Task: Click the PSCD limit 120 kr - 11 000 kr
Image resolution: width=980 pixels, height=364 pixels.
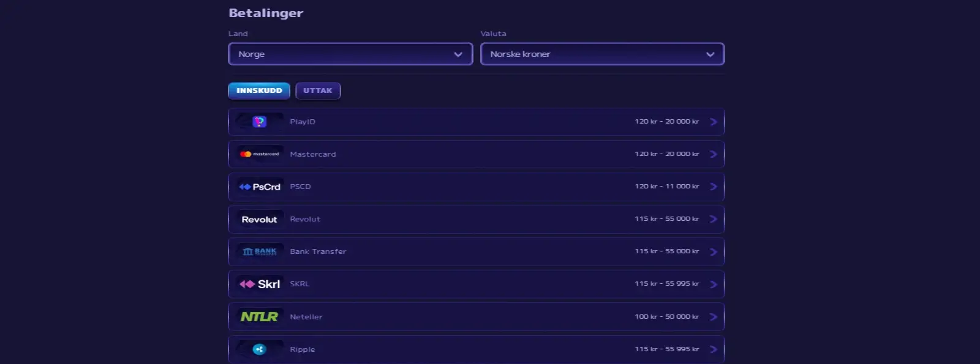Action: pyautogui.click(x=666, y=187)
